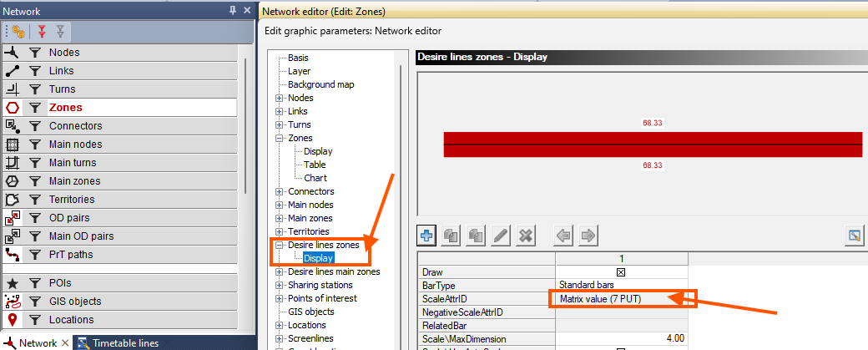Select Main zones in the Network list
The height and width of the screenshot is (350, 868).
[74, 181]
